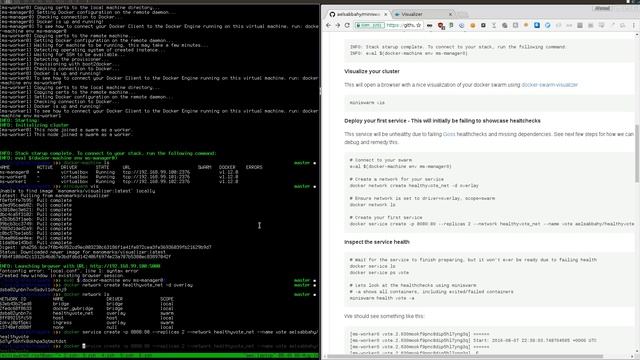This screenshot has height=360, width=640.
Task: Click the ingress network row in terminal
Action: click(87, 322)
